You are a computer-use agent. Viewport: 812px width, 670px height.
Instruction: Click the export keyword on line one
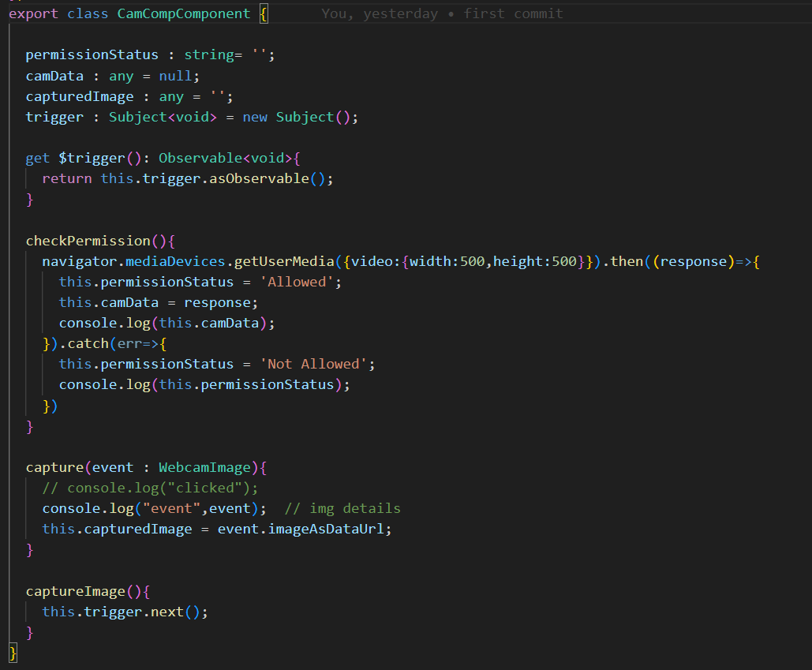pos(33,13)
